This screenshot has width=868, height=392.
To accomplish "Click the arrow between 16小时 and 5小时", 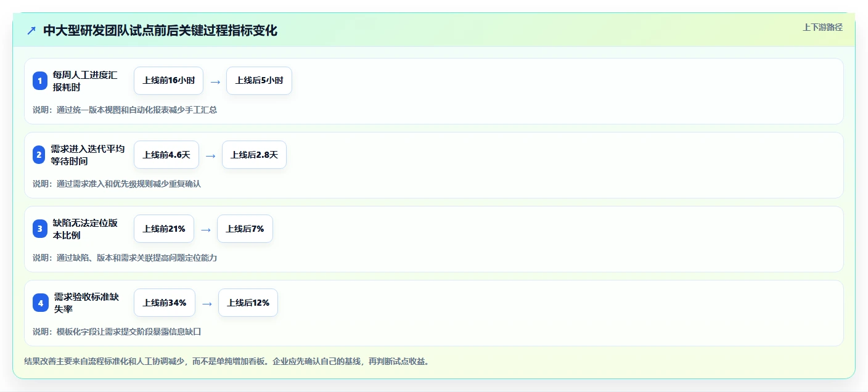I will (215, 81).
